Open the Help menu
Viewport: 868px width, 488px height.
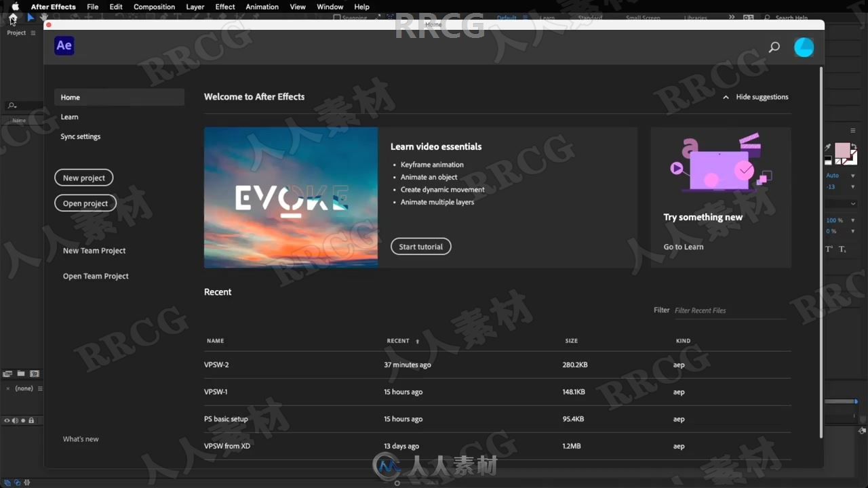362,7
